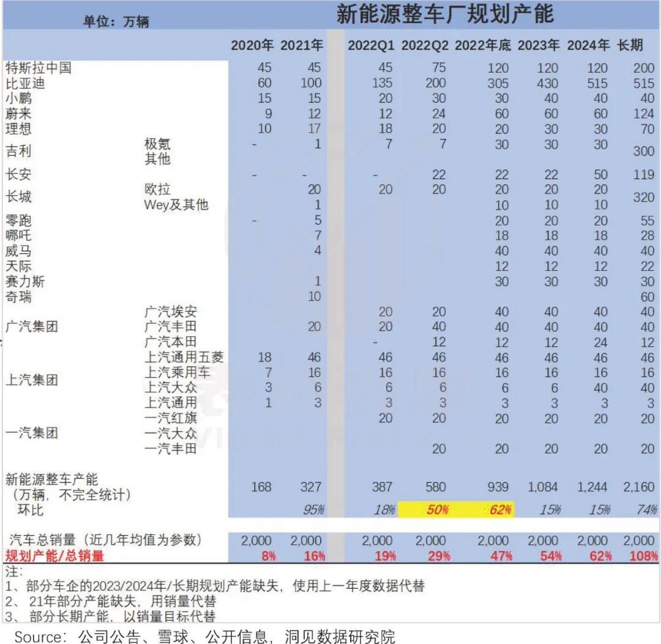Click the 极氪 sub-brand label

[157, 144]
